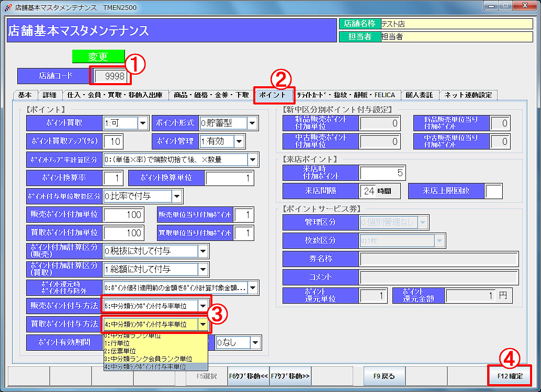This screenshot has height=392, width=541.
Task: Expand the ポイント買取 dropdown
Action: [x=143, y=123]
